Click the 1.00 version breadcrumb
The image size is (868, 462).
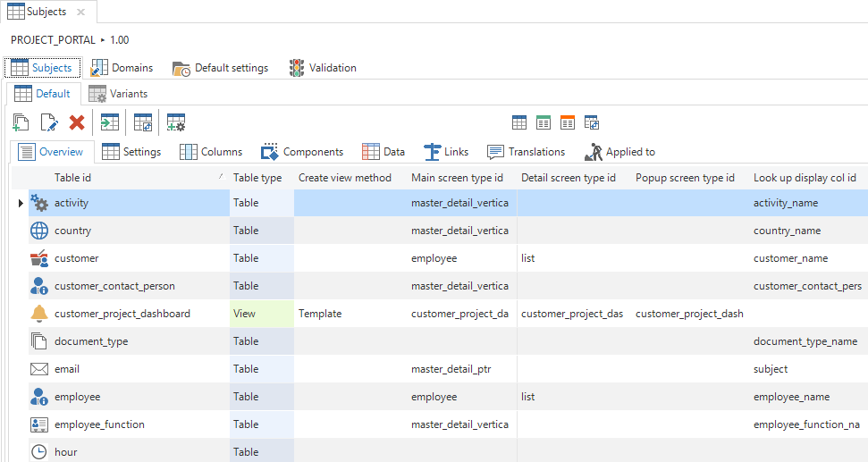point(120,40)
